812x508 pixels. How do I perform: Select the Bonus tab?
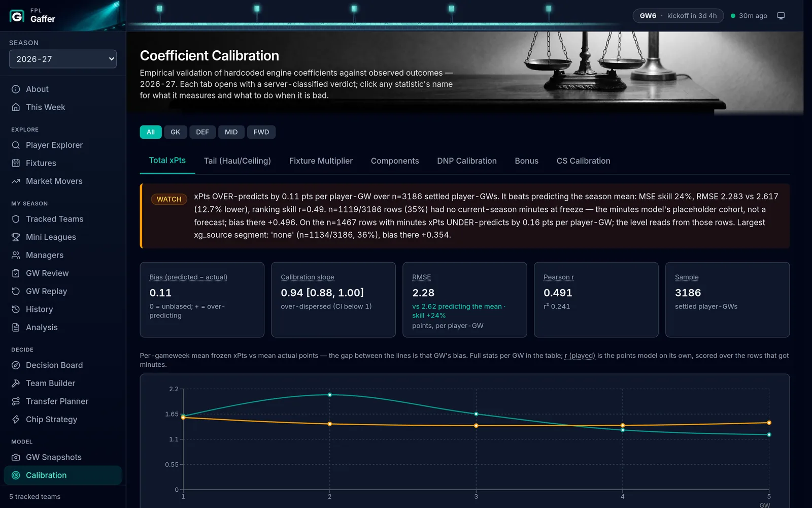pos(527,161)
